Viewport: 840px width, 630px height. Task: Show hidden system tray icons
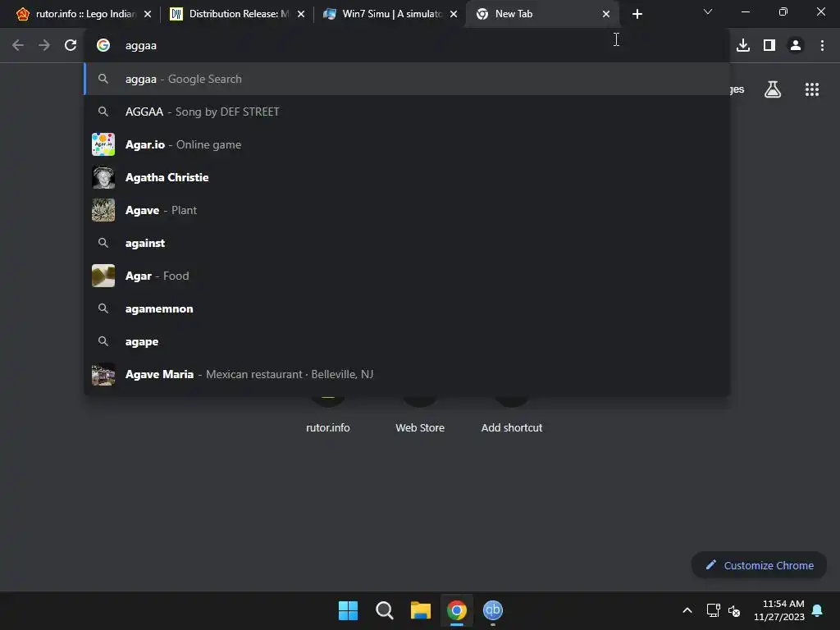(x=687, y=610)
